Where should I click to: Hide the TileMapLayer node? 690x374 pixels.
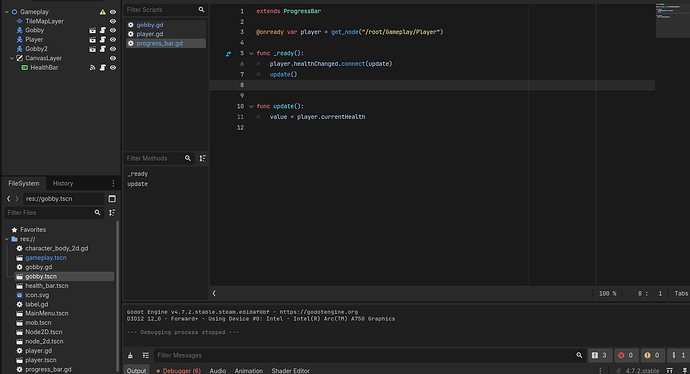point(113,21)
